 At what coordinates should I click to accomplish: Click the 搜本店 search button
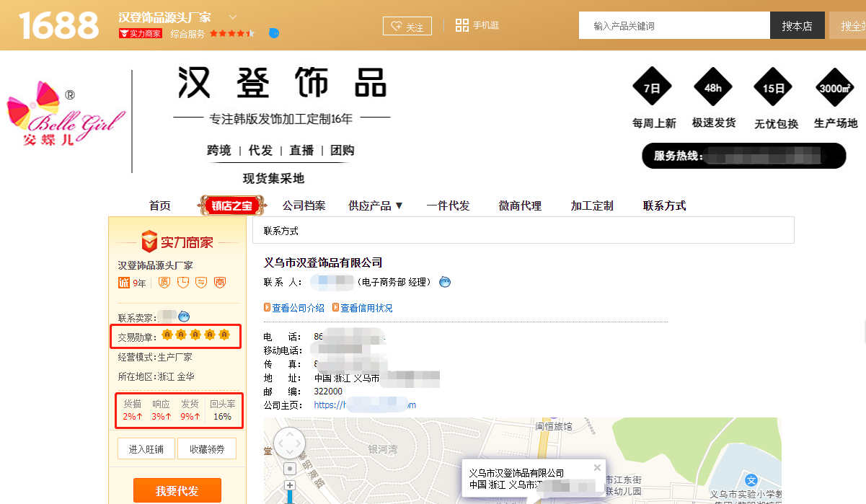[x=797, y=25]
